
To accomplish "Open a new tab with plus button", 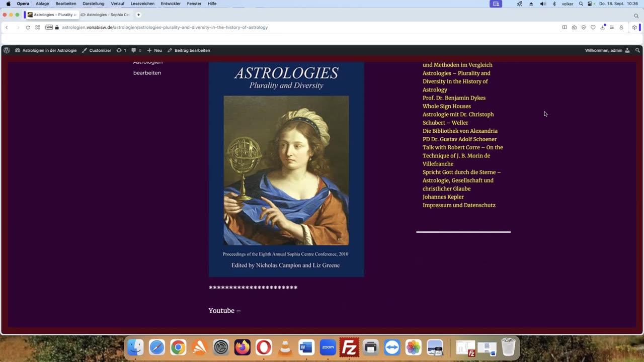I will pos(139,15).
